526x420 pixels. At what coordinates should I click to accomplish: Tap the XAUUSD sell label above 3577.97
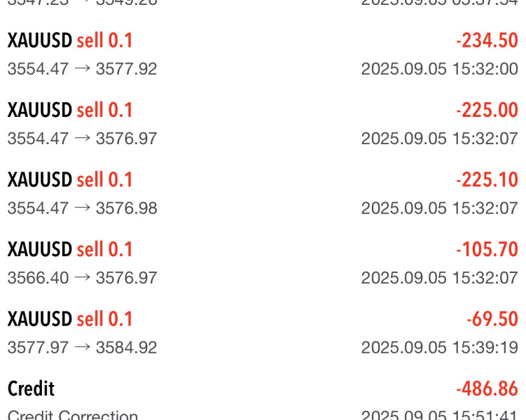pyautogui.click(x=70, y=319)
